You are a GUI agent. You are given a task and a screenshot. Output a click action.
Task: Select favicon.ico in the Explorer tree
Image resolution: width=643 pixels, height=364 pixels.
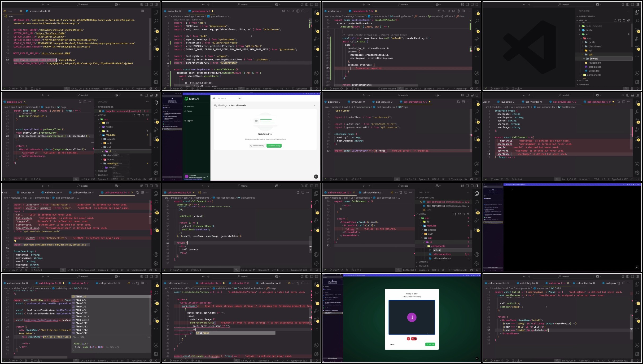(594, 63)
